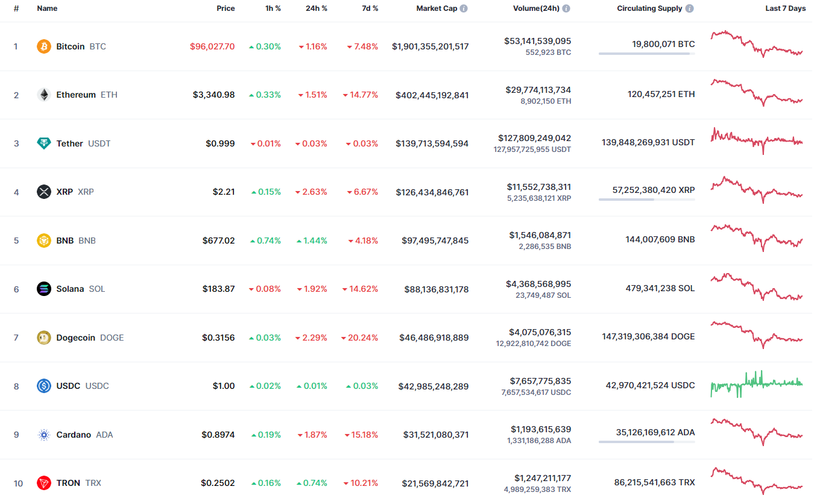Click the BNB logo icon
This screenshot has width=820, height=504.
point(44,241)
